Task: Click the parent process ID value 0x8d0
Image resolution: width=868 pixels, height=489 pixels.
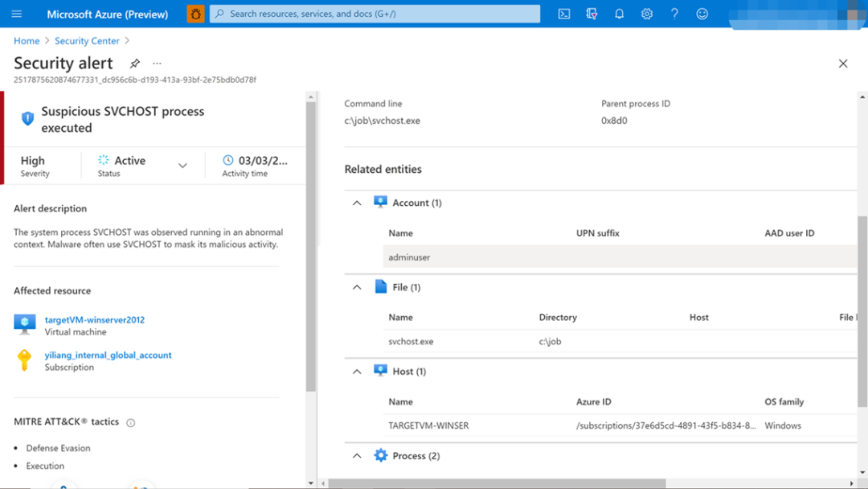Action: [615, 121]
